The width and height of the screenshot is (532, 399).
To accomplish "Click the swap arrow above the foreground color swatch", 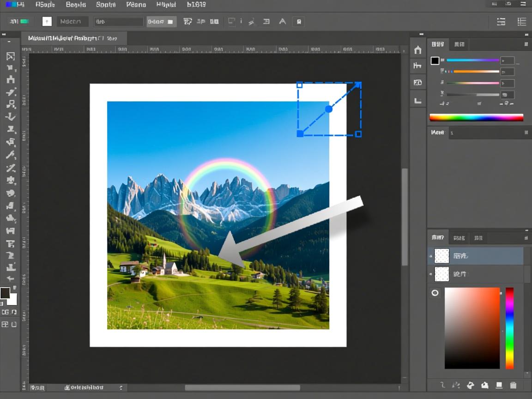I will coord(14,287).
